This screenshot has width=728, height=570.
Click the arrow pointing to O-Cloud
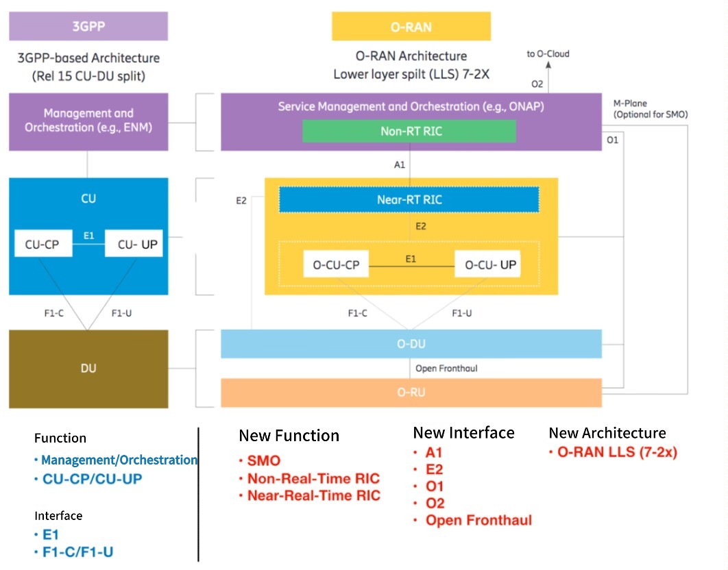(x=548, y=67)
